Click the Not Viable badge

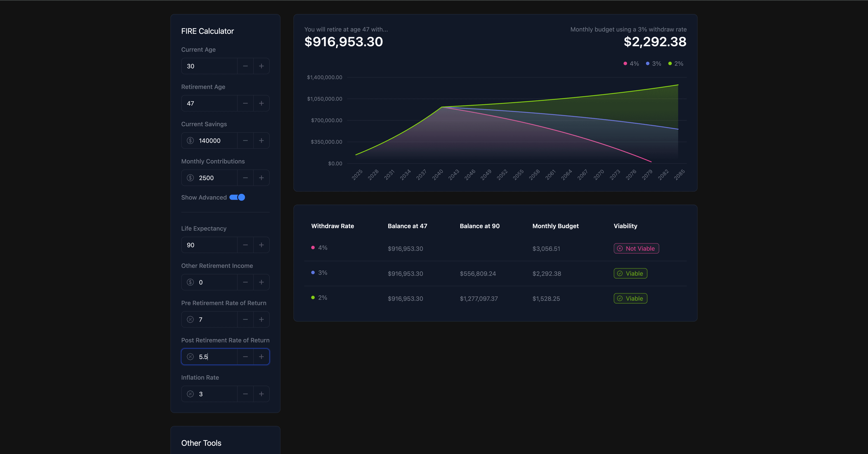coord(636,249)
